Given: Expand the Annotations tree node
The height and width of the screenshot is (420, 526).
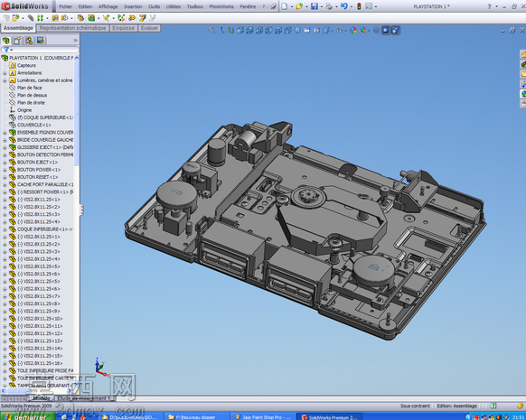Looking at the screenshot, I should (5, 73).
